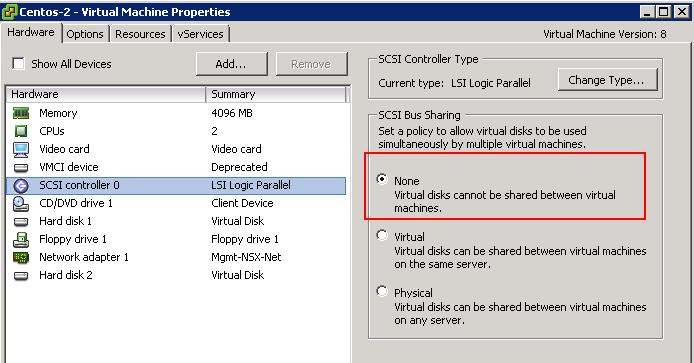Viewport: 694px width, 363px height.
Task: Choose Physical SCSI bus sharing
Action: (x=382, y=291)
